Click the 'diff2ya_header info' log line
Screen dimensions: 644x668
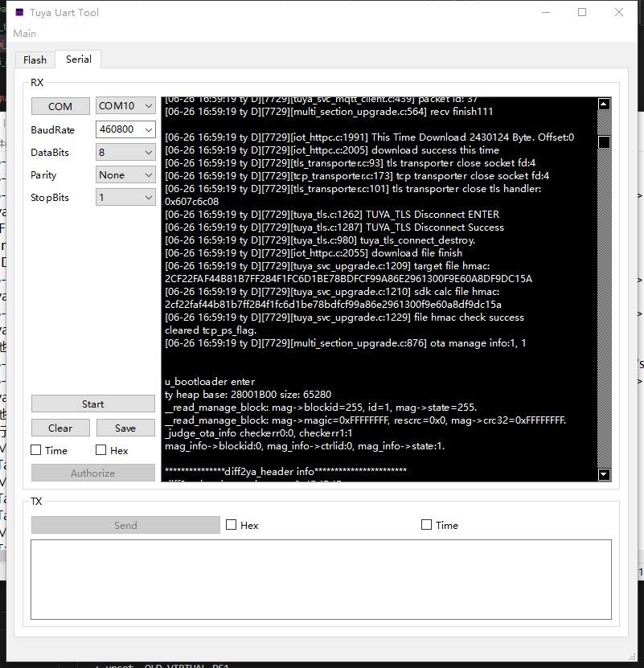pyautogui.click(x=285, y=472)
